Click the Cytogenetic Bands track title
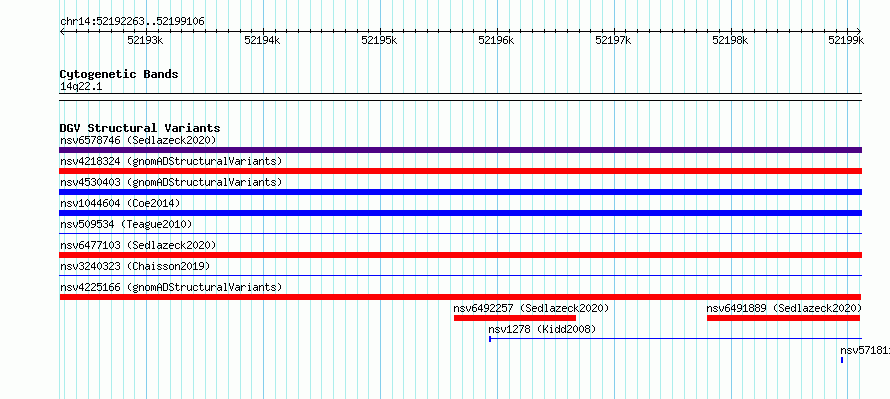890x399 pixels. (x=119, y=74)
